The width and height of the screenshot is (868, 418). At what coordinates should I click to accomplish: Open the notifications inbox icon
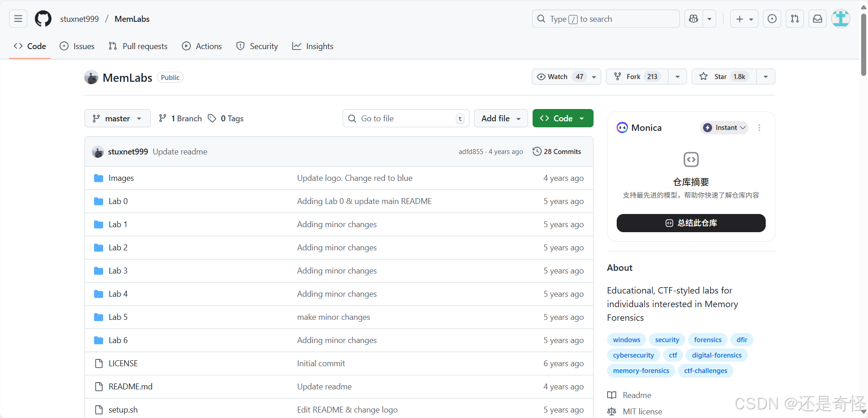click(818, 19)
